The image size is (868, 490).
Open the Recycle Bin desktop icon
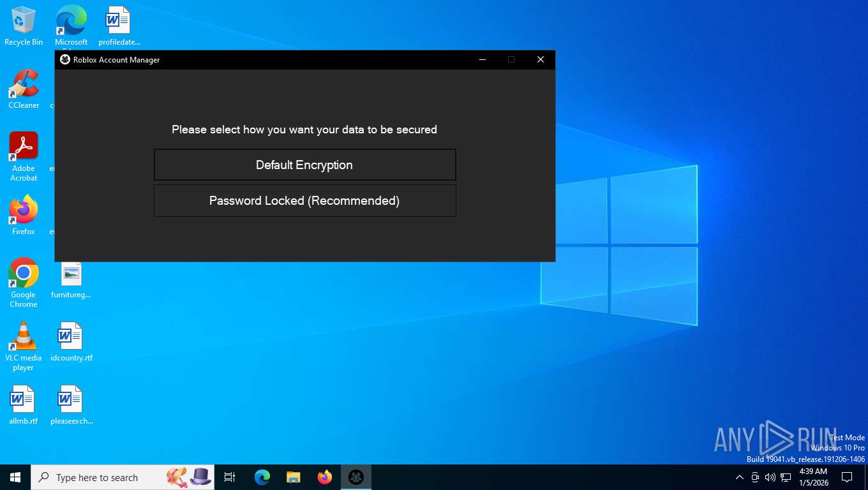(x=24, y=27)
